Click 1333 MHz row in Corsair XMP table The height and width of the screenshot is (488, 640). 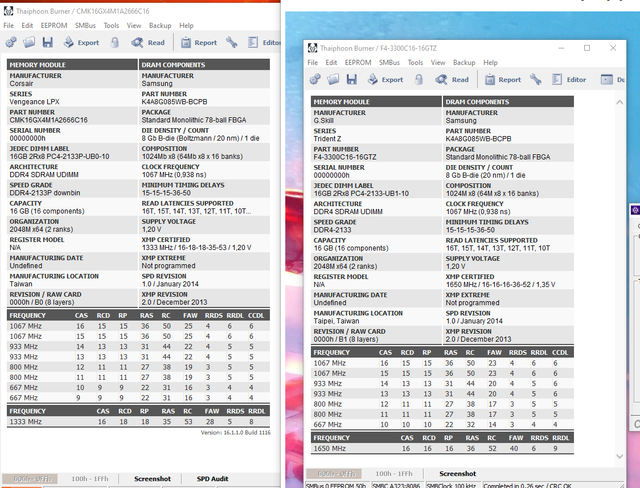pyautogui.click(x=138, y=421)
